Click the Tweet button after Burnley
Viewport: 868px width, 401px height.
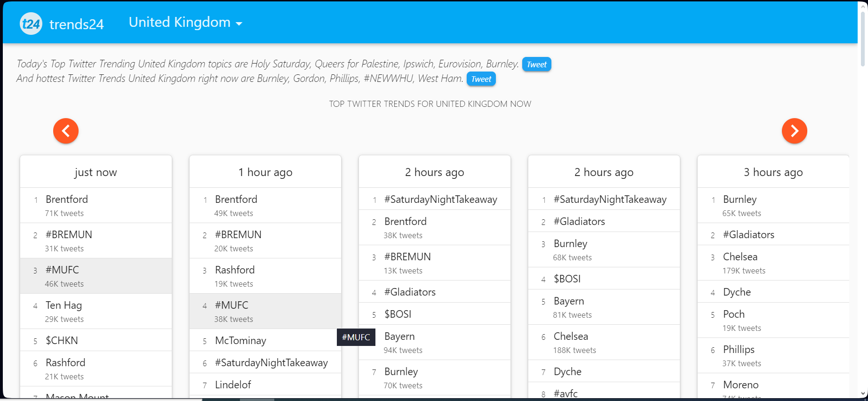[x=536, y=64]
